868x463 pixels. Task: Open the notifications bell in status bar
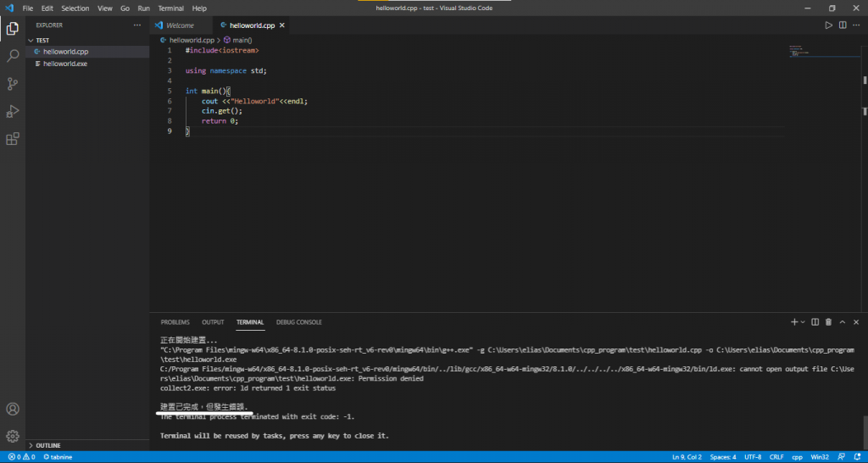856,457
